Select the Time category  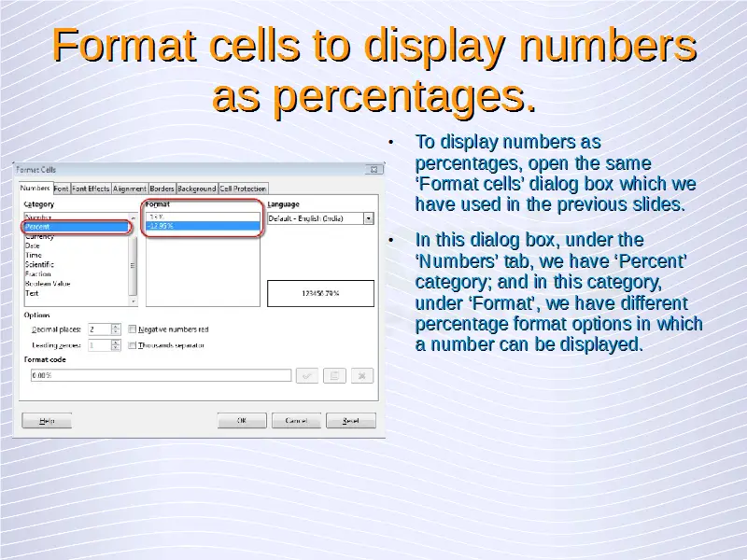pyautogui.click(x=77, y=255)
